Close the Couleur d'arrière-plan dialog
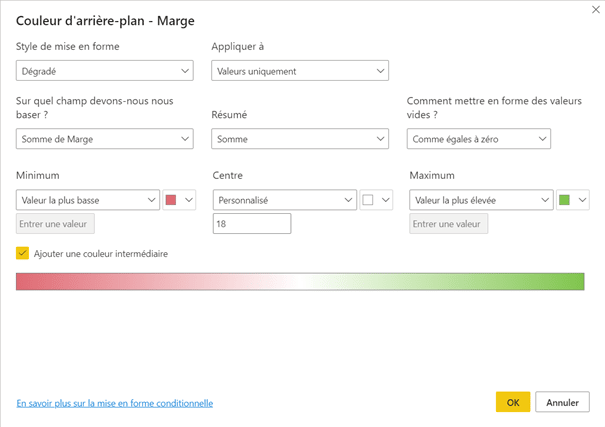 coord(596,10)
